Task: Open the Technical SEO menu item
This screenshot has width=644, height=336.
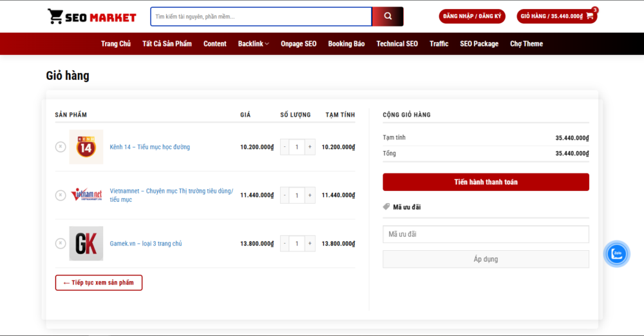Action: [397, 44]
